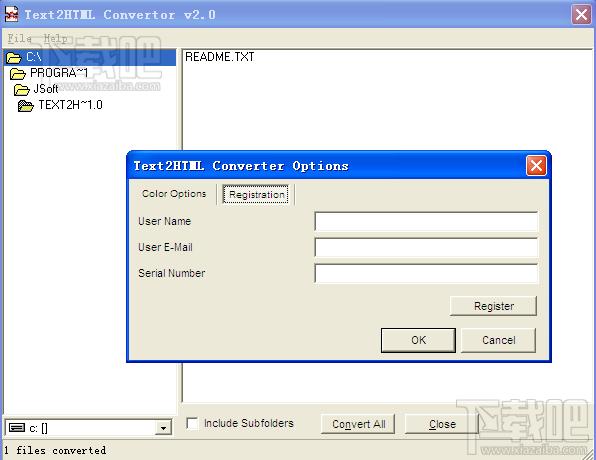Focus the Serial Number input field
The height and width of the screenshot is (460, 596).
pyautogui.click(x=426, y=273)
